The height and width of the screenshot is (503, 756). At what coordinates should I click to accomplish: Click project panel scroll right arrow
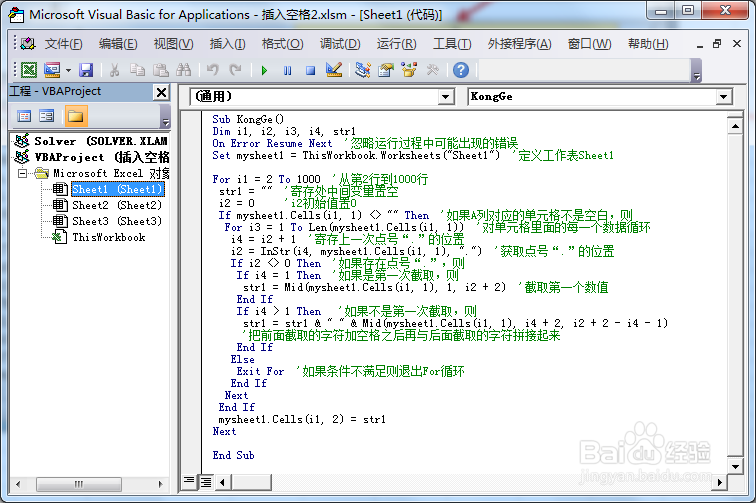click(x=161, y=484)
